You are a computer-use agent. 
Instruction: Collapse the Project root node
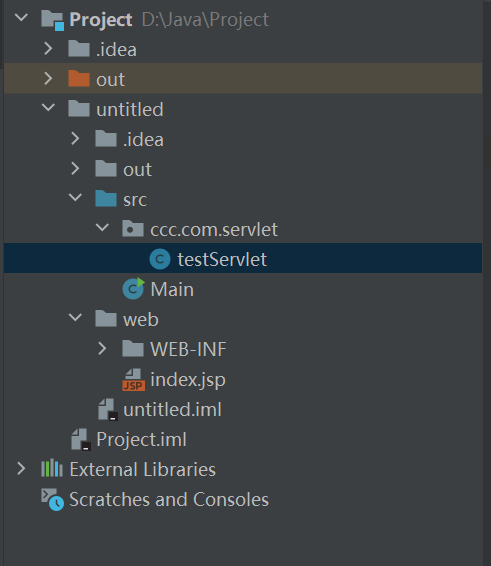[22, 17]
